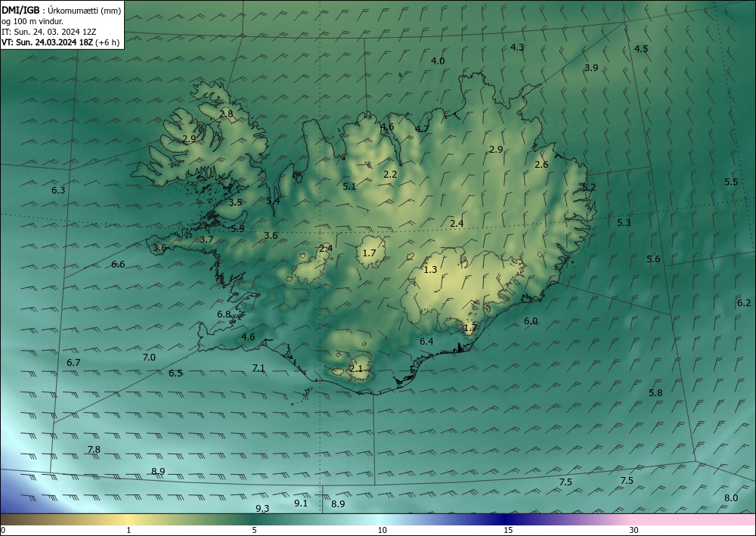Click the 4.7 value on the north coast

pyautogui.click(x=422, y=129)
